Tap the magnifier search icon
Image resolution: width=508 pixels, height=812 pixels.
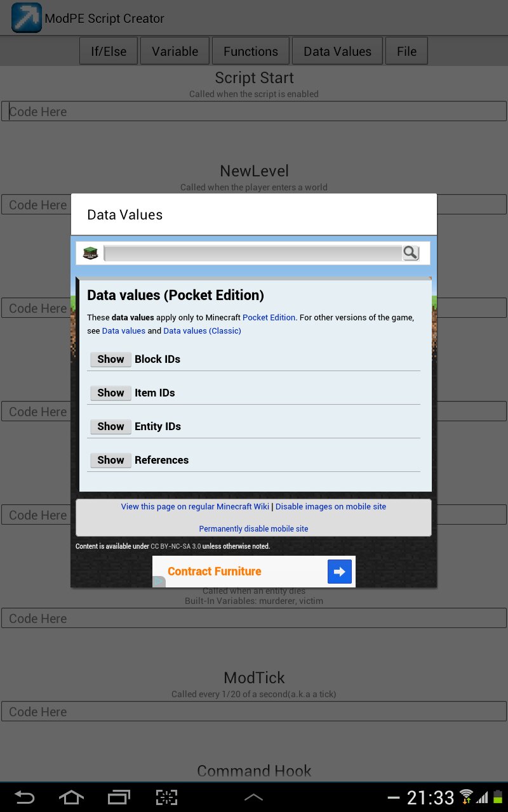point(410,253)
